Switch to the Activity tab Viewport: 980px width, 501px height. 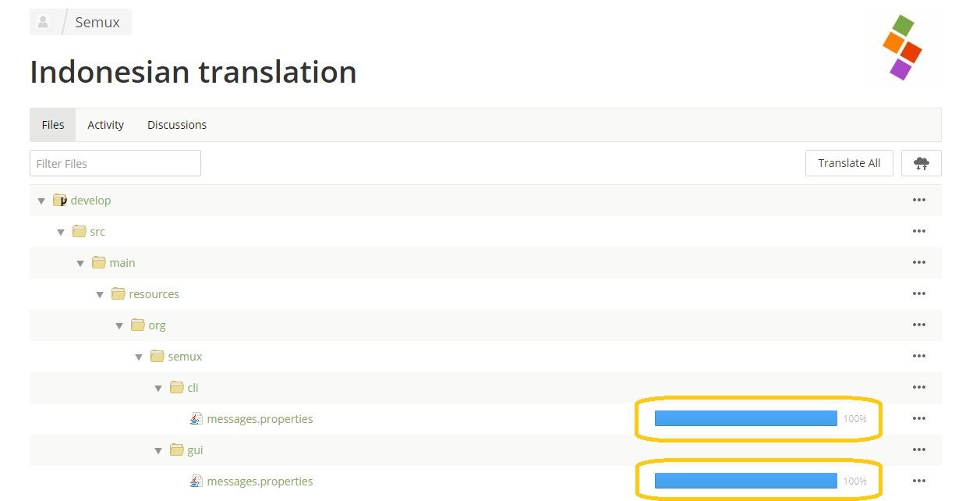tap(105, 125)
